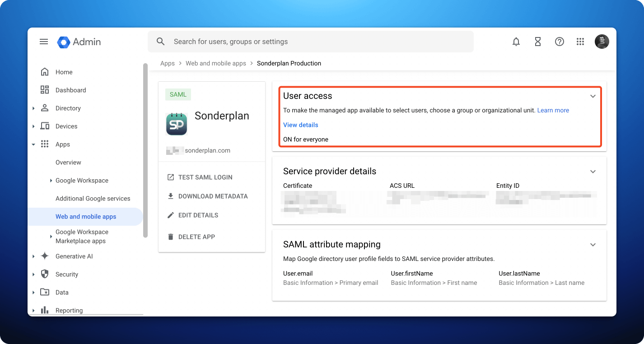644x344 pixels.
Task: Click the hourglass tasks icon
Action: pos(537,41)
